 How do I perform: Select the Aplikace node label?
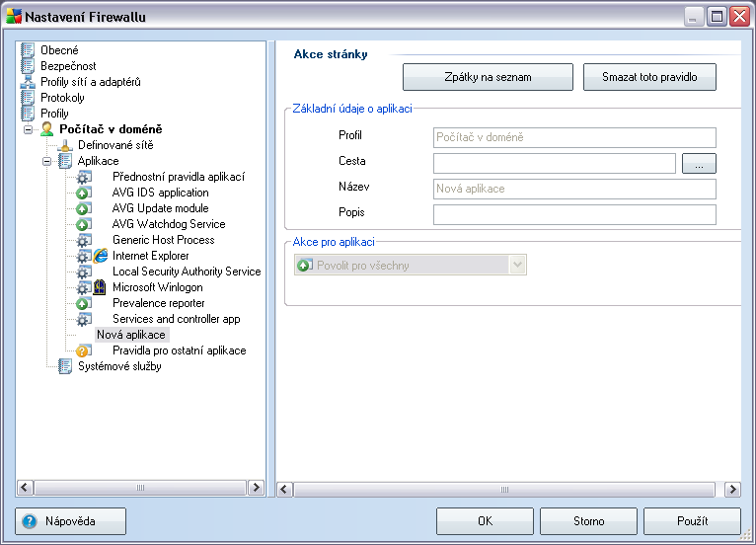click(98, 161)
